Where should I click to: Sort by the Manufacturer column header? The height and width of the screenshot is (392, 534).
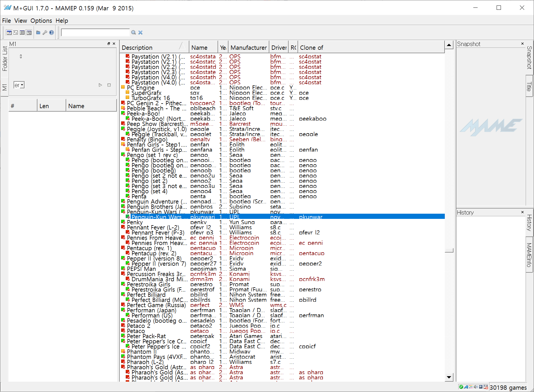coord(249,47)
